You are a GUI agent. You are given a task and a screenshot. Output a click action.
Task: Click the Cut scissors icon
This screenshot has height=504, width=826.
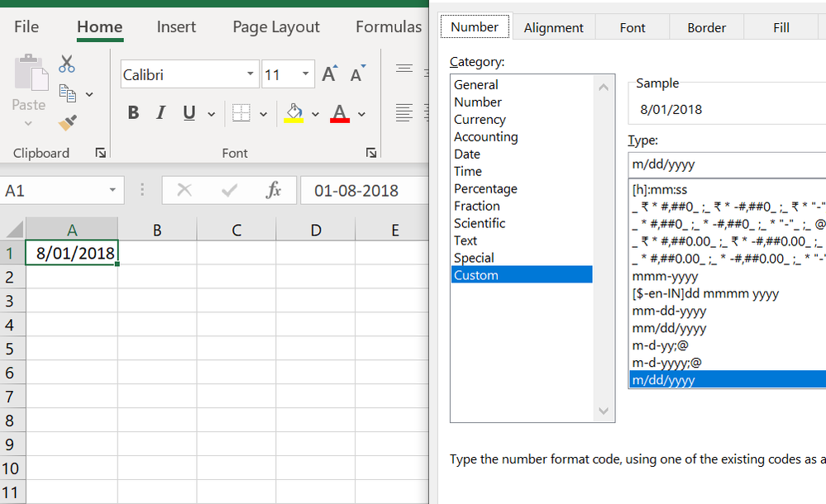click(67, 64)
